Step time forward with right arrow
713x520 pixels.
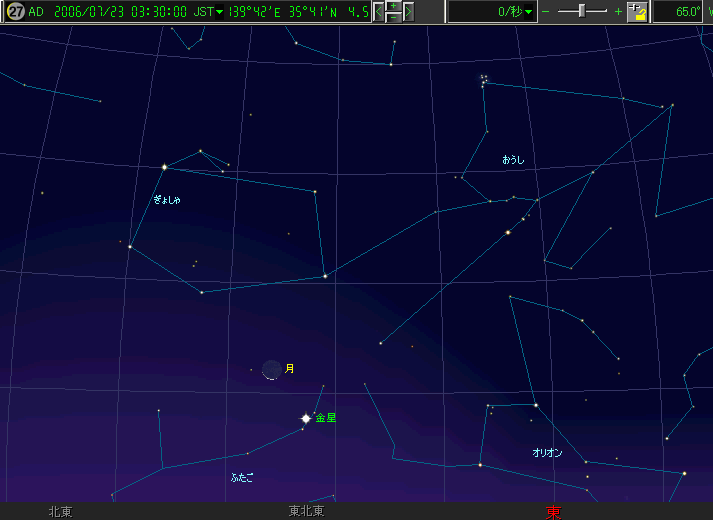point(409,12)
